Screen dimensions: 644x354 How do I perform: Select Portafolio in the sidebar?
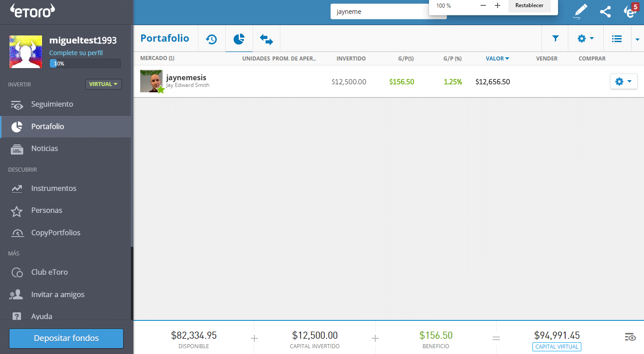pos(66,127)
